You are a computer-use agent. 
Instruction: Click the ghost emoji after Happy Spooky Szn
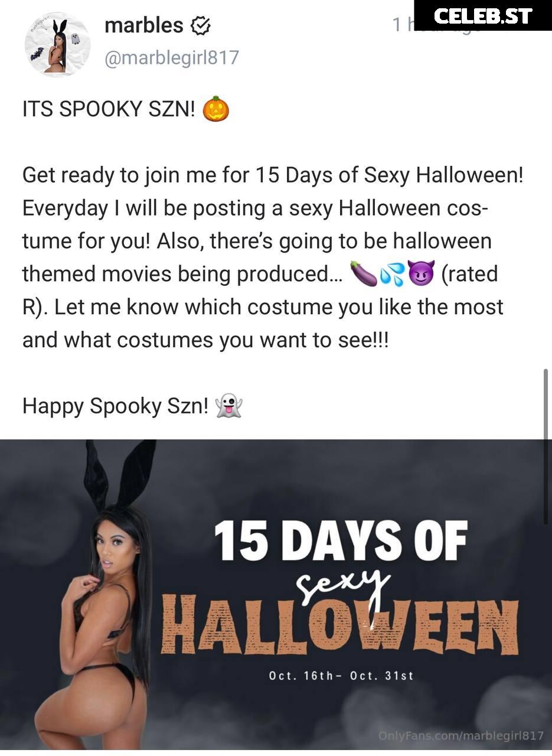click(229, 406)
